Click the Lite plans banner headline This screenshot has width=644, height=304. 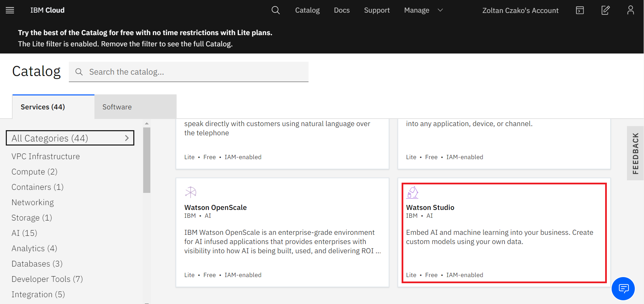[x=145, y=33]
